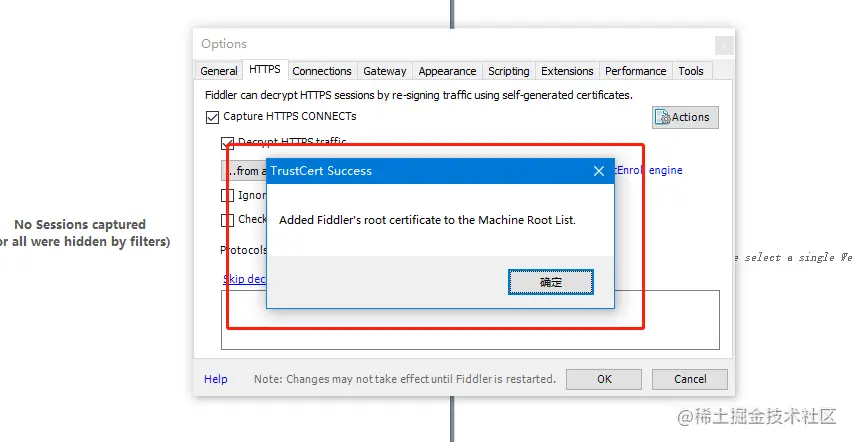The width and height of the screenshot is (852, 442).
Task: Click the 'No Sessions captured' text in Fiddler
Action: [x=80, y=225]
